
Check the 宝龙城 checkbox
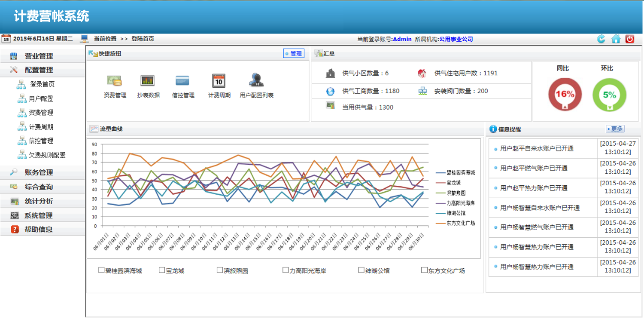162,270
